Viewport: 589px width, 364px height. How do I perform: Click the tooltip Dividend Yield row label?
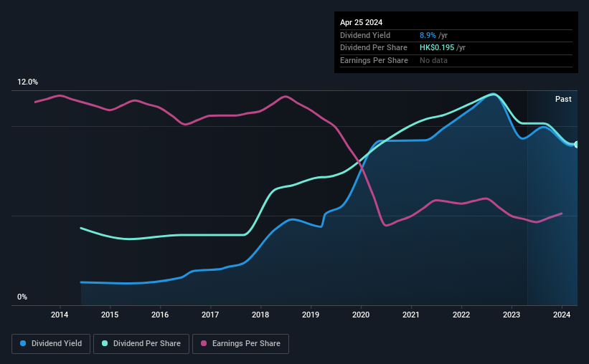pos(365,35)
